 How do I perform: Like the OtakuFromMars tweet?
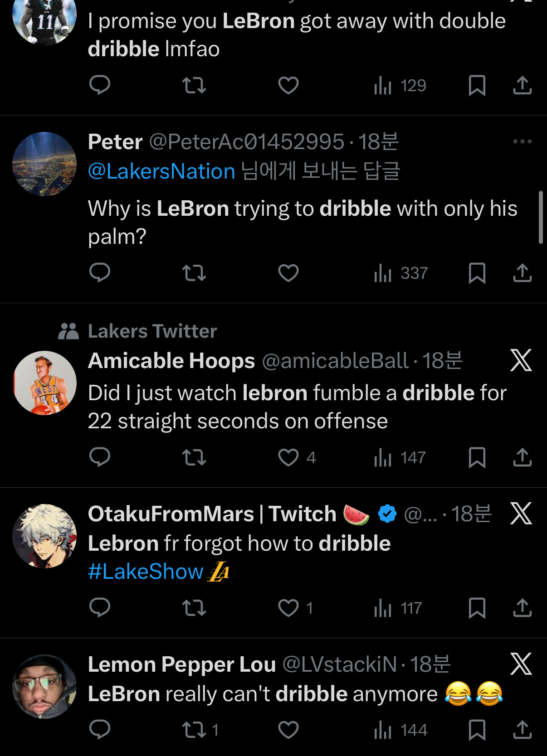(x=288, y=608)
